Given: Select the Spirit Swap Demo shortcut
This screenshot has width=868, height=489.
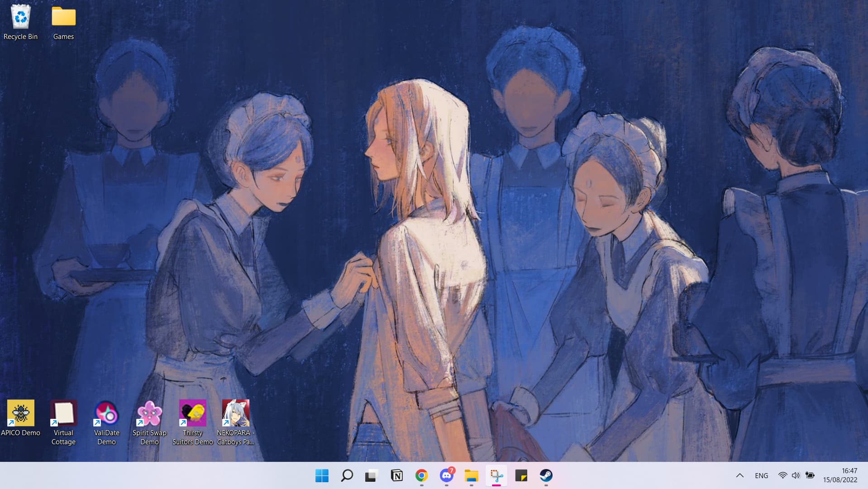Looking at the screenshot, I should point(149,423).
